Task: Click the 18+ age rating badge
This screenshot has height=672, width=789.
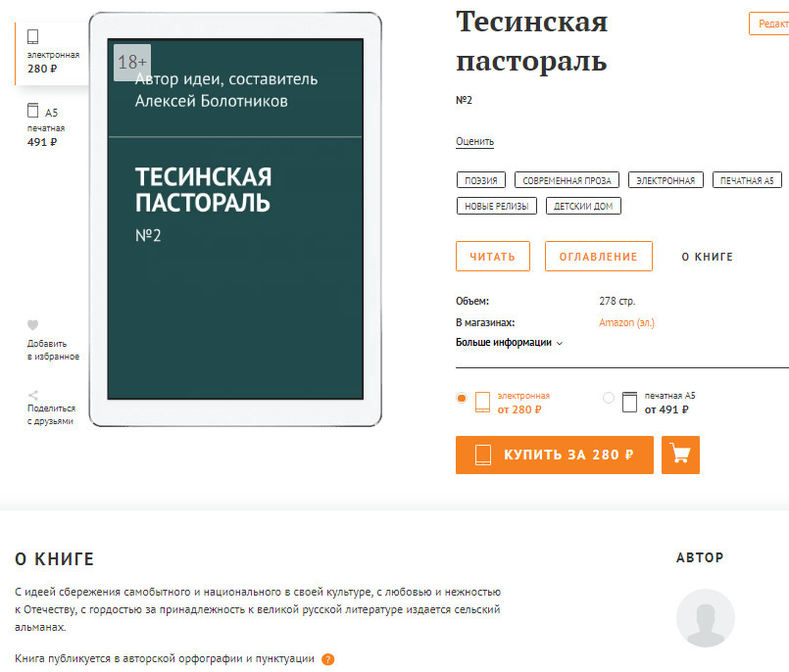Action: point(132,63)
